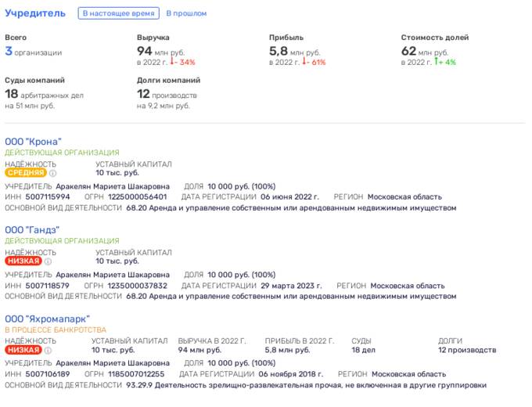Click the '3 организации' total count
Image resolution: width=532 pixels, height=407 pixels.
(33, 52)
